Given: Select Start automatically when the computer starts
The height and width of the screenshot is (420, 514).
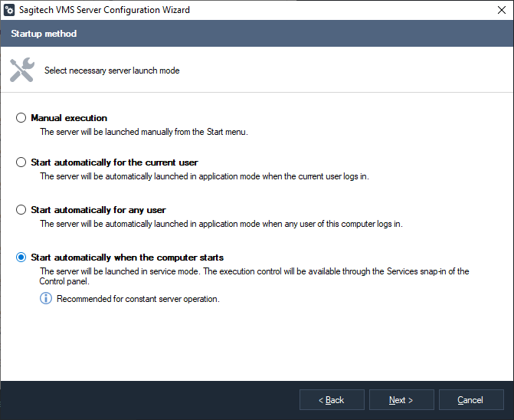Looking at the screenshot, I should (21, 258).
